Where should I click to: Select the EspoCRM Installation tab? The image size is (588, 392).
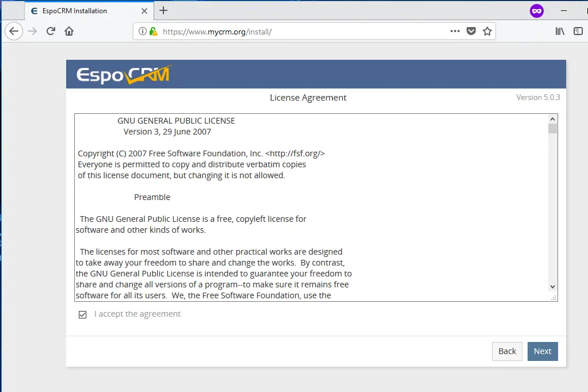click(89, 11)
